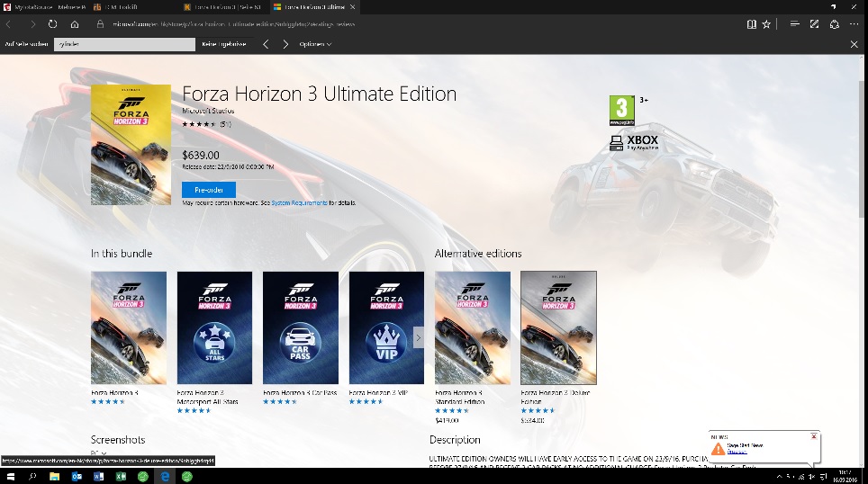Viewport: 868px width, 484px height.
Task: Click the taskbar clock and date
Action: point(845,476)
